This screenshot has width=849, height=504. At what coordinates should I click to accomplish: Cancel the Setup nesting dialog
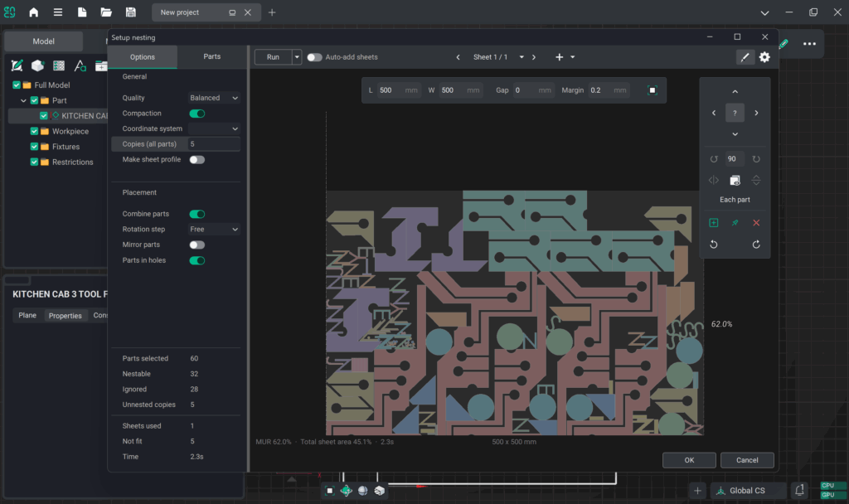(x=747, y=460)
